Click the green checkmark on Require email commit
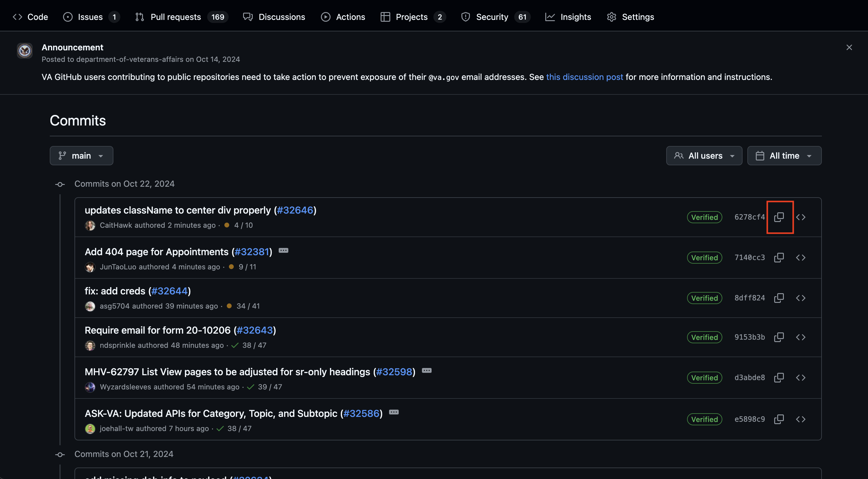This screenshot has height=479, width=868. 235,345
